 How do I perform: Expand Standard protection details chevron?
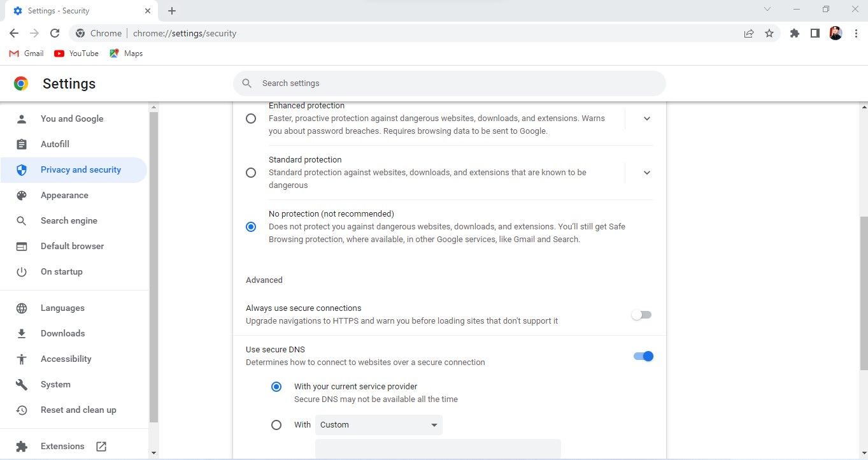[x=646, y=173]
